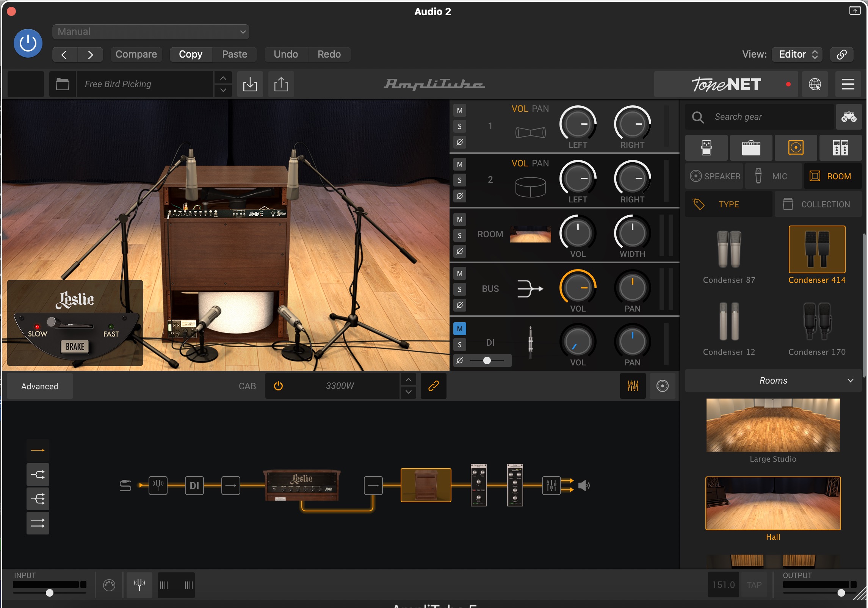Image resolution: width=868 pixels, height=608 pixels.
Task: Click the link chain icon near View
Action: 841,55
